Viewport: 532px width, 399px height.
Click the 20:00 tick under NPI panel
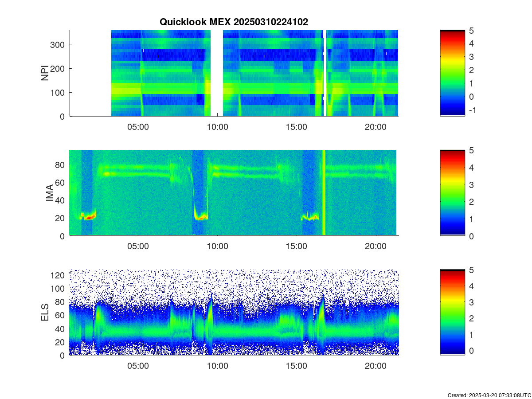click(x=376, y=126)
